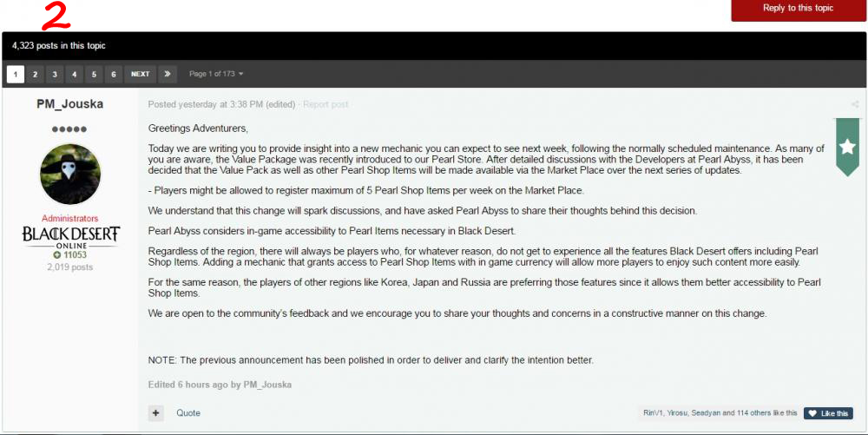Screen dimensions: 868x435
Task: Click the green star featured-post ribbon
Action: pyautogui.click(x=847, y=147)
